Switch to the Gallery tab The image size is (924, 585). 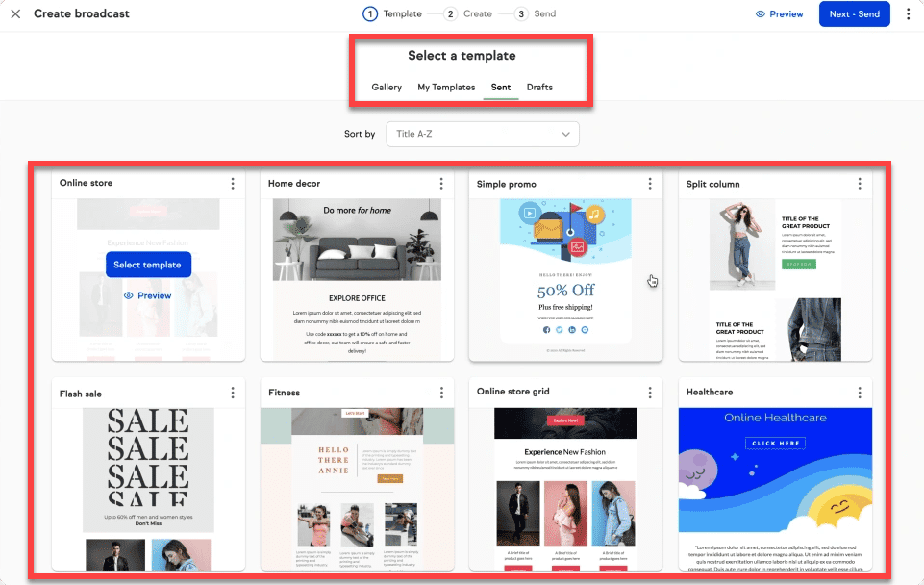[387, 87]
